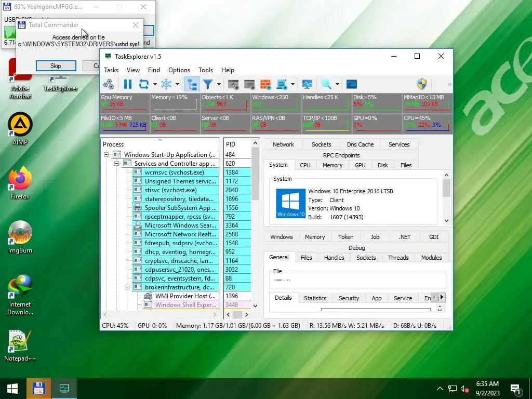Click the CPU=45% graph panel

pos(427,124)
